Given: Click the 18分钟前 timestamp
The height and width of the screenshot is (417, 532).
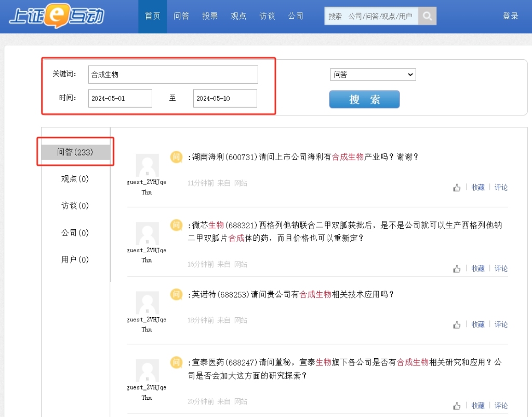Looking at the screenshot, I should point(201,320).
